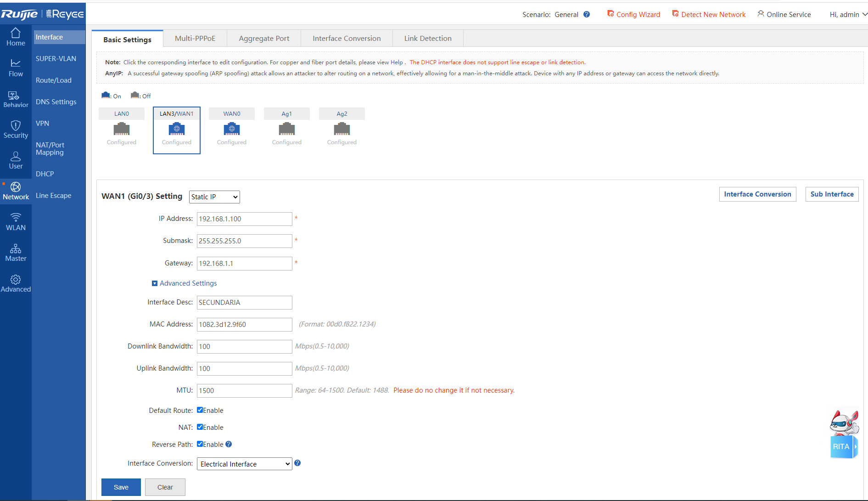This screenshot has height=501, width=868.
Task: Open the Static IP connection type dropdown
Action: tap(214, 197)
